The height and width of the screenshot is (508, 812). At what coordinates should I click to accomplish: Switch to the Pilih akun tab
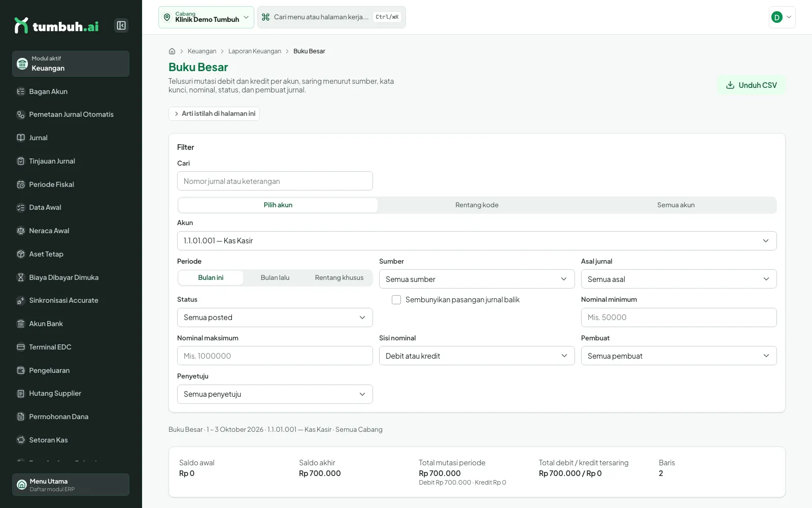click(x=278, y=205)
